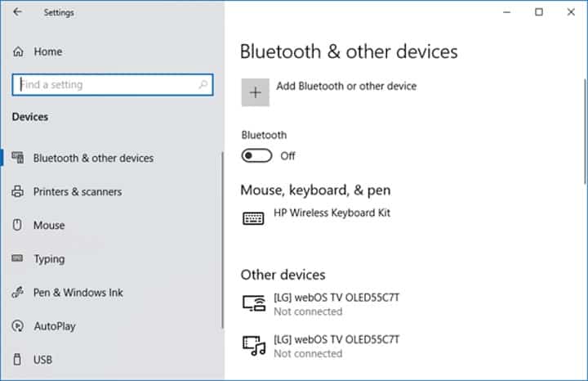Maximize the Settings window

click(539, 12)
